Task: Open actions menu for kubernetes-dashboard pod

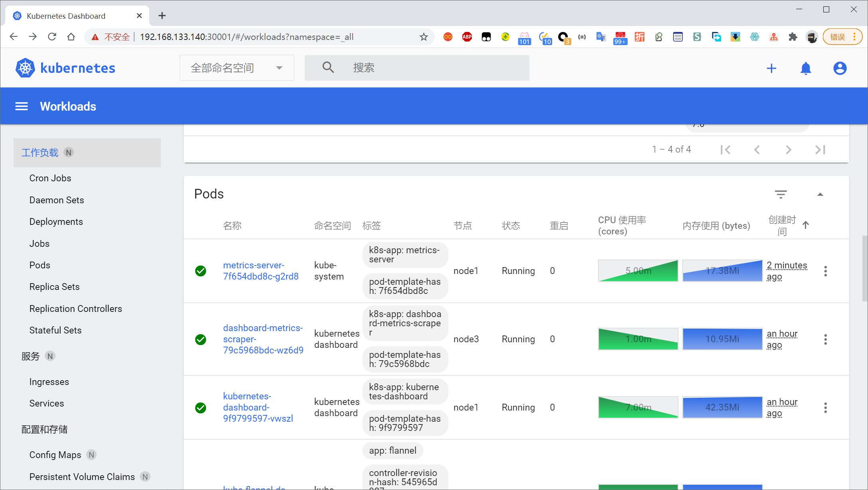Action: tap(825, 408)
